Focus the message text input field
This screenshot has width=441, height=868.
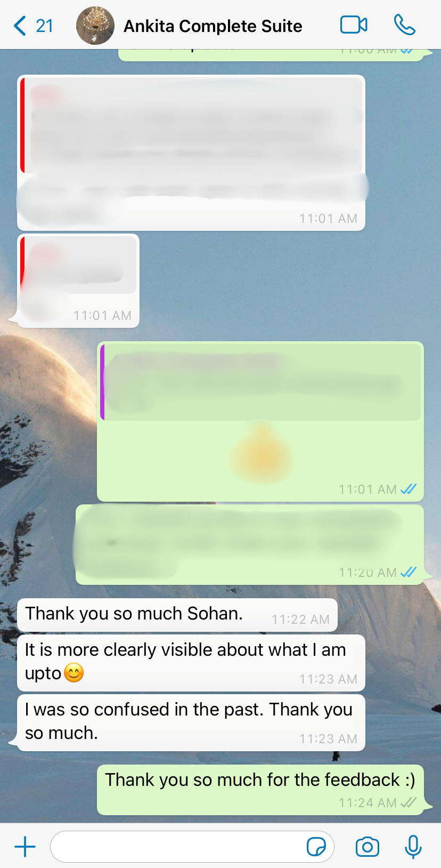[x=192, y=846]
